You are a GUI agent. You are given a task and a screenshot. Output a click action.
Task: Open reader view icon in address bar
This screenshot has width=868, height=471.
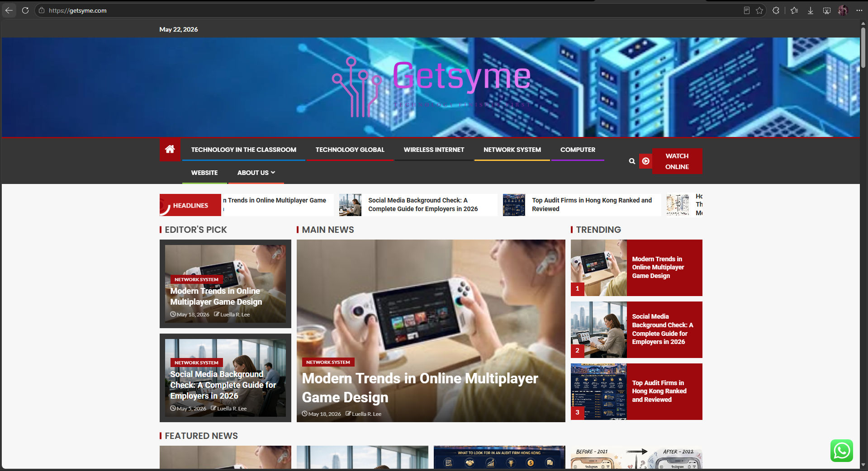(x=747, y=10)
